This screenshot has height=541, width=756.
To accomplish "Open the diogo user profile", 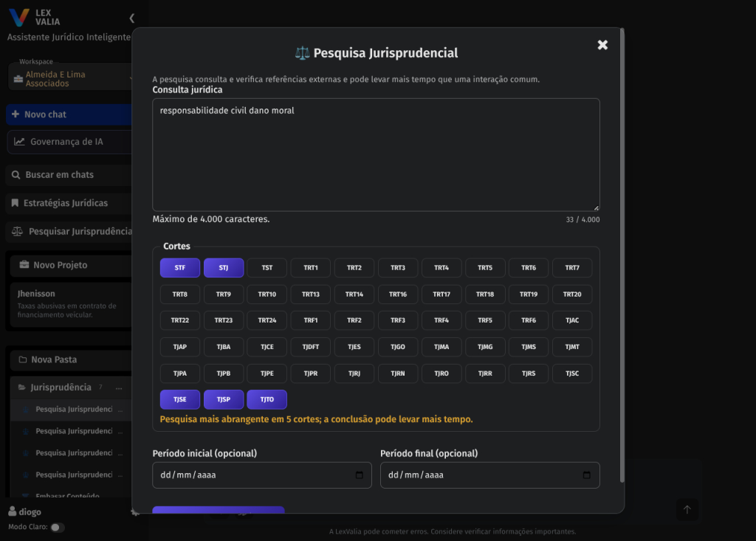I will tap(25, 511).
